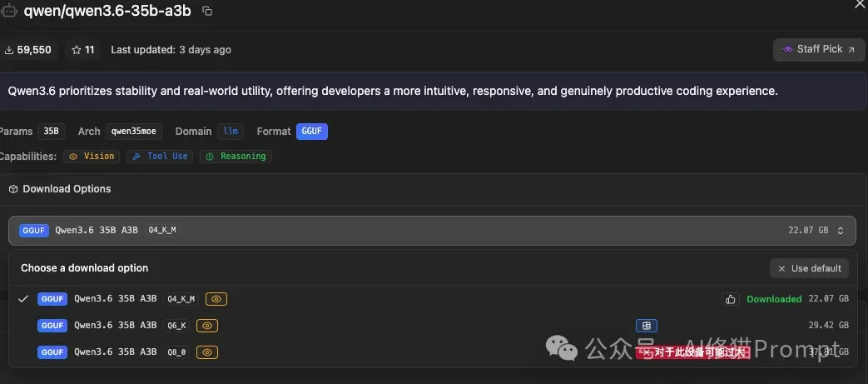The width and height of the screenshot is (868, 384).
Task: Click the Tool Use capability tag
Action: point(161,157)
